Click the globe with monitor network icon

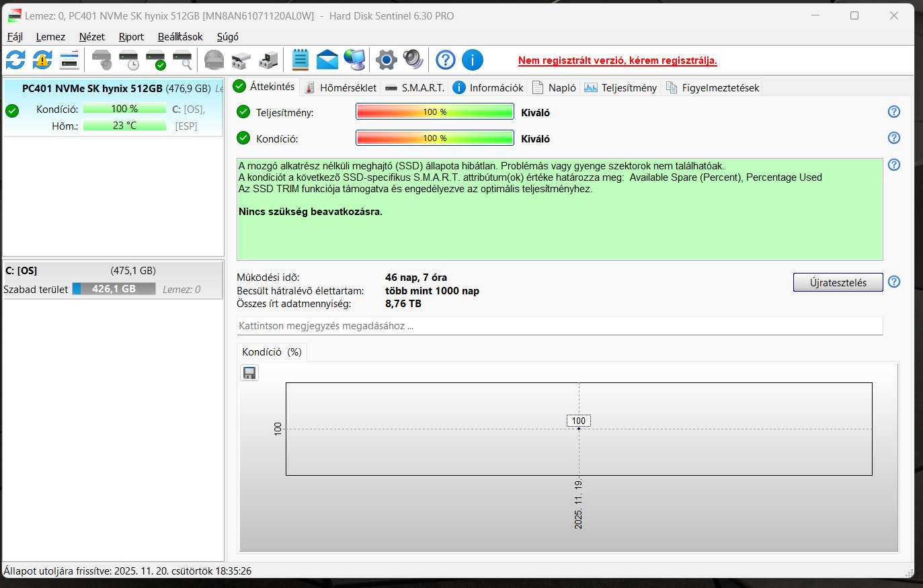(x=354, y=60)
